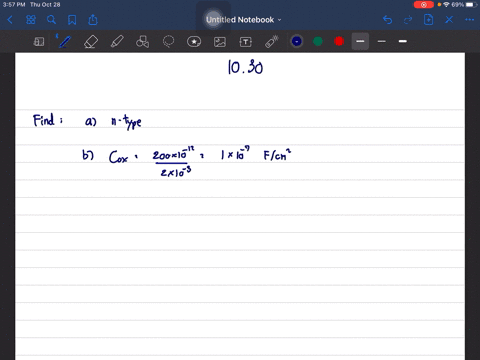The width and height of the screenshot is (480, 360).
Task: Bookmark this page
Action: coord(72,20)
